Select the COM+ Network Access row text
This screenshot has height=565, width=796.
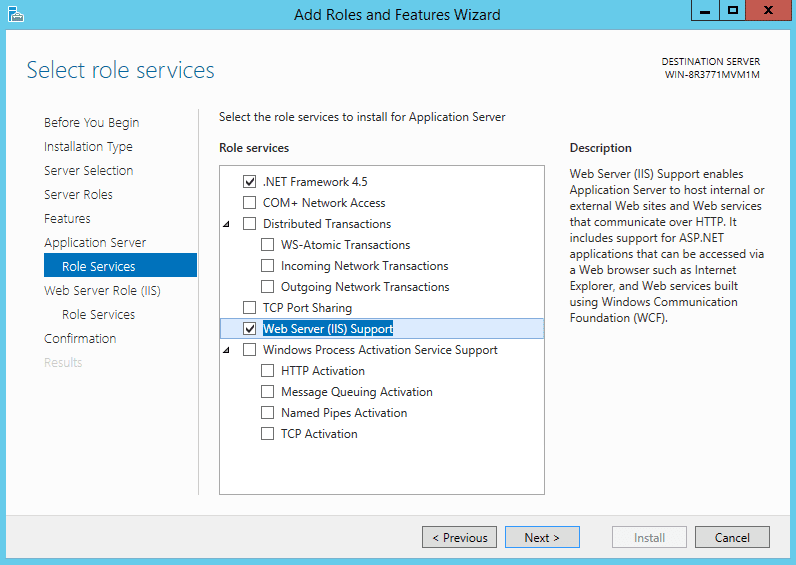(x=324, y=203)
